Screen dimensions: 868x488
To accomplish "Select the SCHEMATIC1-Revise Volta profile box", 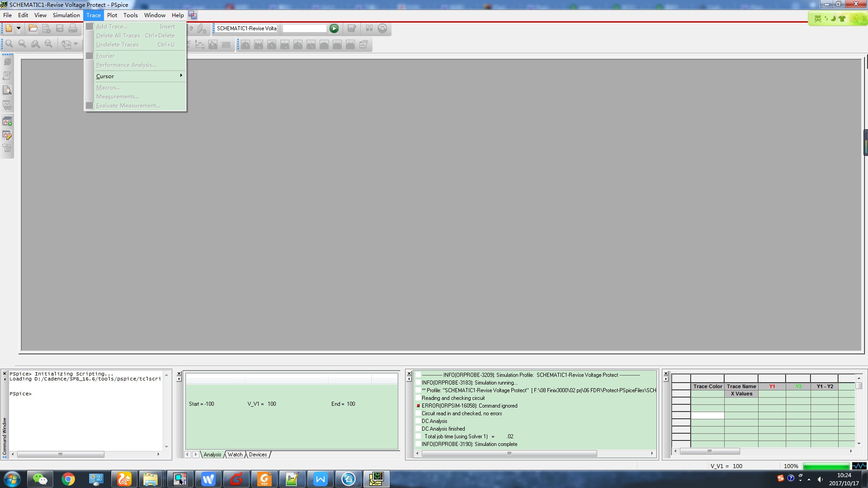I will (x=247, y=28).
